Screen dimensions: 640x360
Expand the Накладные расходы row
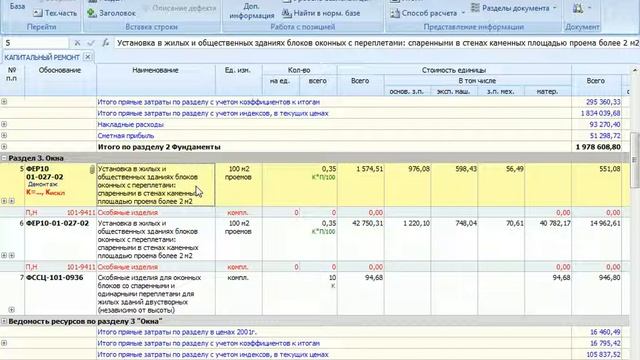[x=4, y=124]
